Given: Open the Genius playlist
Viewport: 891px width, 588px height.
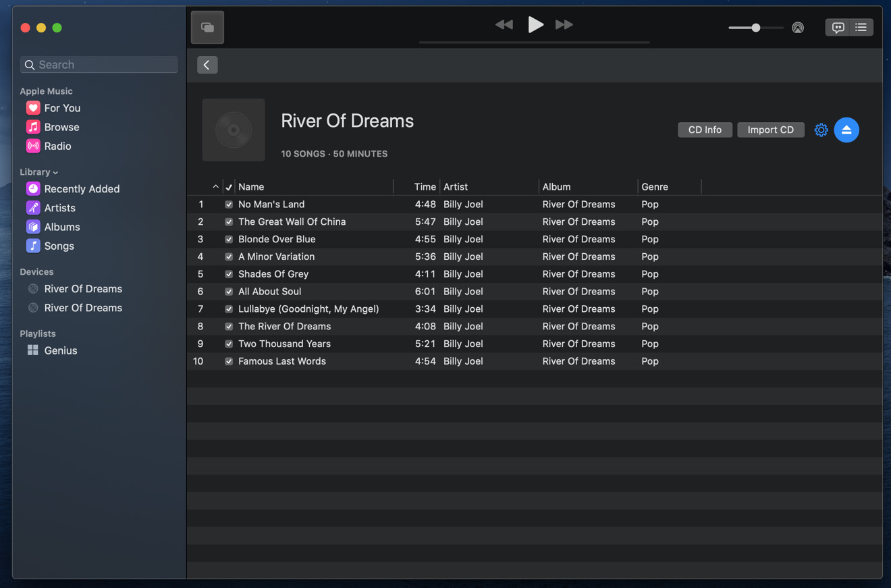Looking at the screenshot, I should 60,350.
